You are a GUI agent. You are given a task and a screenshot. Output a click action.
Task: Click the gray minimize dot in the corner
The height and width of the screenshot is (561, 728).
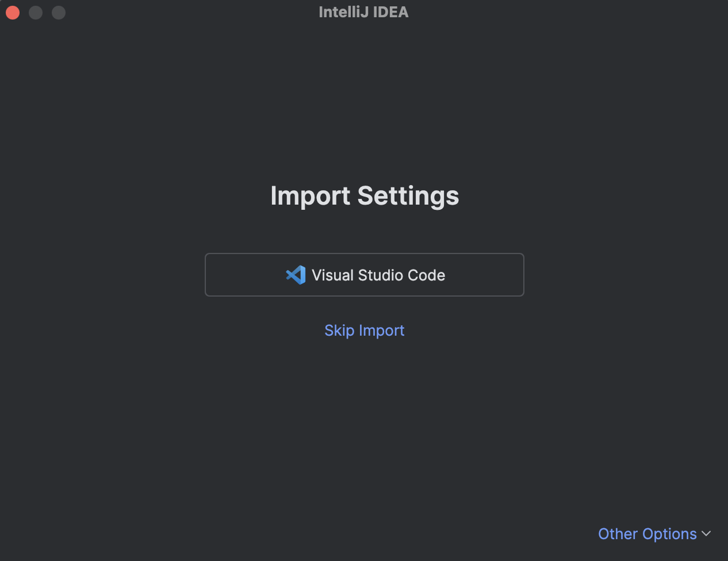(x=35, y=12)
